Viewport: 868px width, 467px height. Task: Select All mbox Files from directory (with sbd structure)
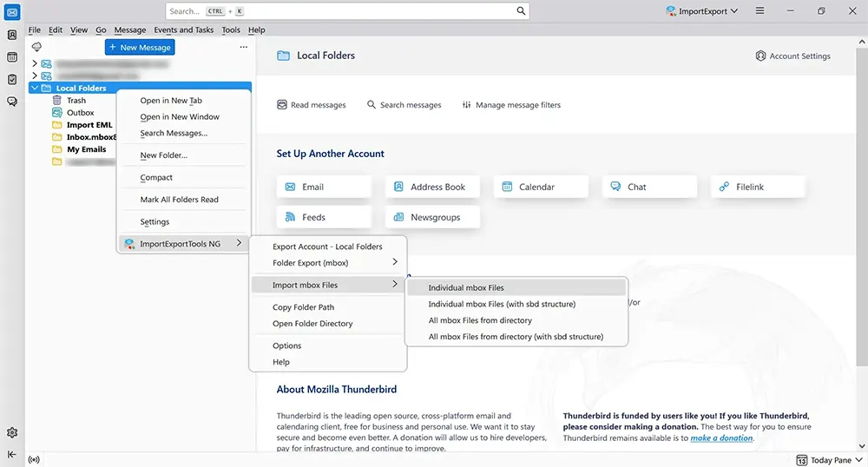[x=516, y=337]
